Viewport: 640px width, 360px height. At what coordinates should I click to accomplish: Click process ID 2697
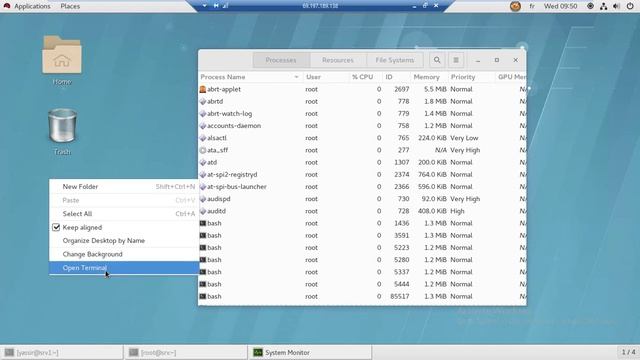[x=402, y=89]
